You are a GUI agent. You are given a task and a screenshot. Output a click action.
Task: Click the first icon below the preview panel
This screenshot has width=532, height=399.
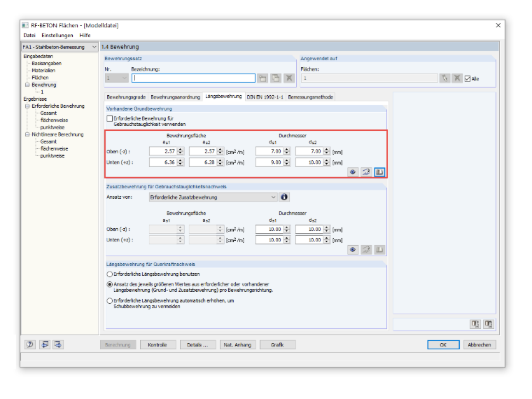pyautogui.click(x=475, y=324)
